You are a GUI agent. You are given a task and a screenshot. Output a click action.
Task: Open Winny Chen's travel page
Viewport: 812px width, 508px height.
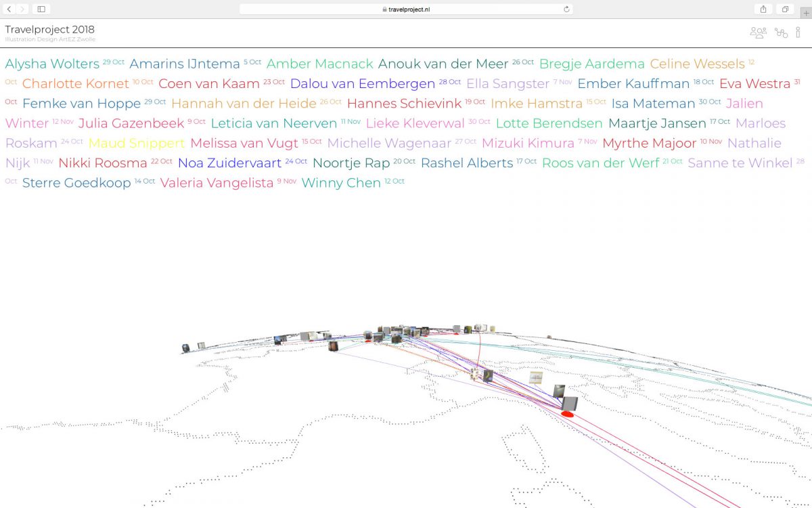(341, 184)
